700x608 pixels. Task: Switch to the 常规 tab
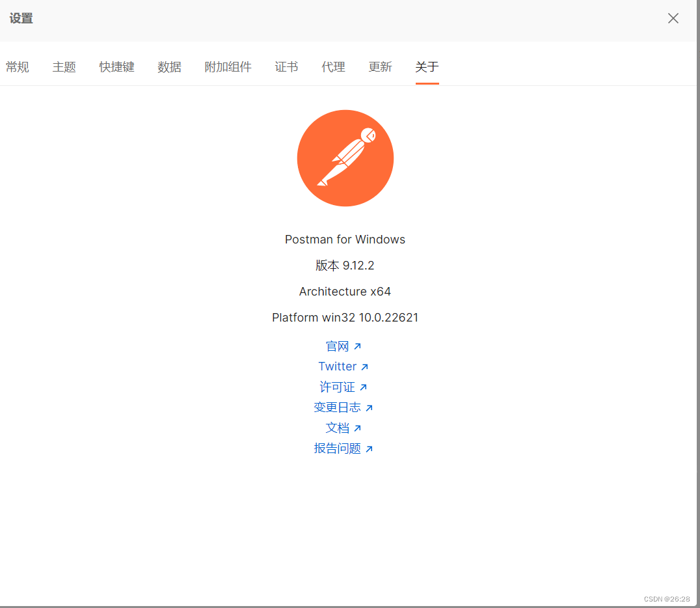tap(18, 66)
